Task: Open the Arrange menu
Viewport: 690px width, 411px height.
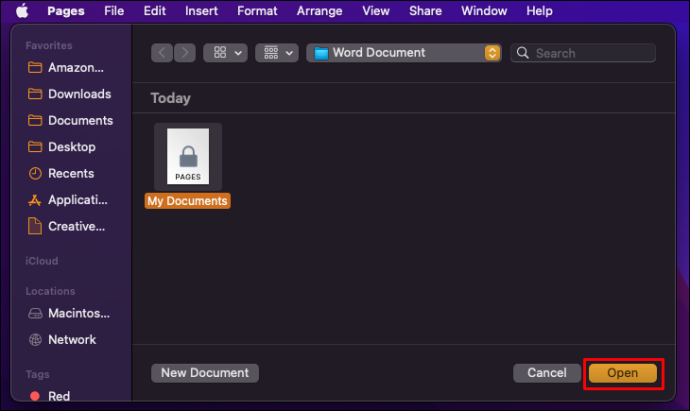Action: pyautogui.click(x=319, y=11)
